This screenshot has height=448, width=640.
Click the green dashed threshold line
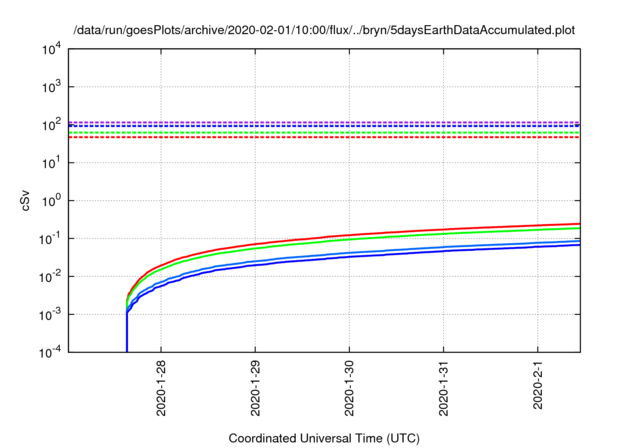point(324,133)
